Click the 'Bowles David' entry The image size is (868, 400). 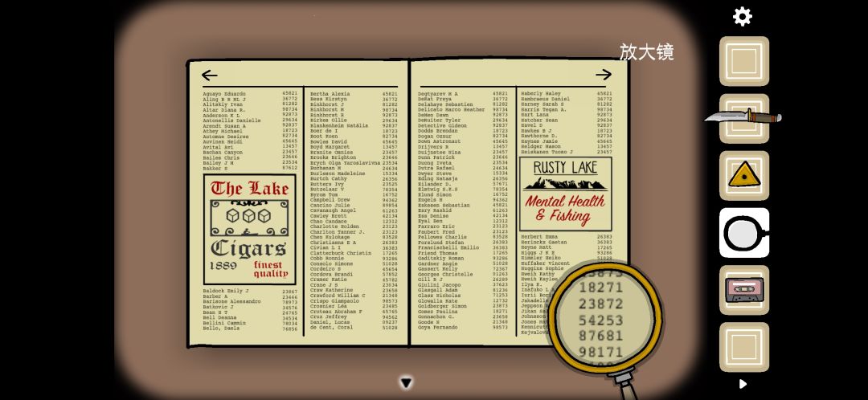pos(329,141)
